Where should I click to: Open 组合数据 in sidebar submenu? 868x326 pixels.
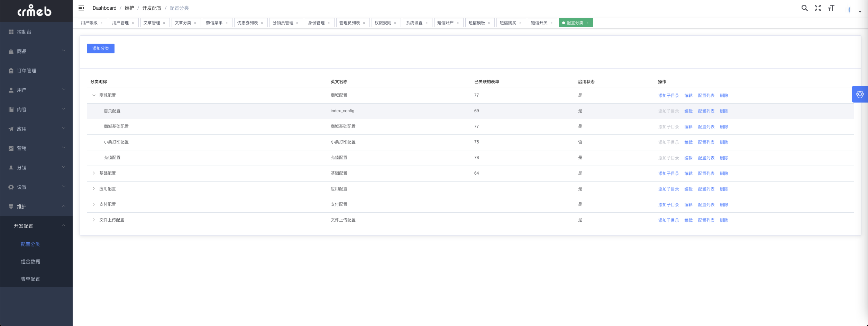coord(30,262)
